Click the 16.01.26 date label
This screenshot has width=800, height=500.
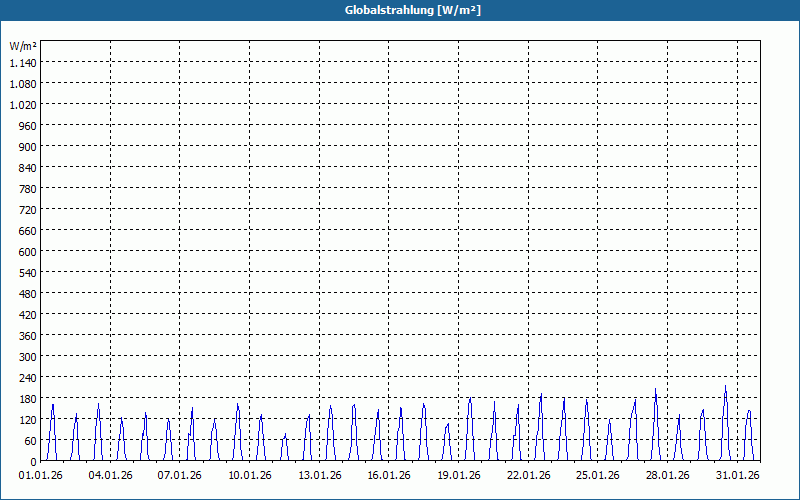point(389,476)
